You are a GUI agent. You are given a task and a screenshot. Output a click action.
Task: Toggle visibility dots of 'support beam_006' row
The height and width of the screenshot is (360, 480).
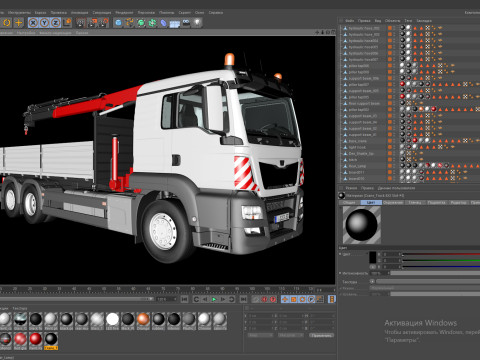pyautogui.click(x=395, y=78)
